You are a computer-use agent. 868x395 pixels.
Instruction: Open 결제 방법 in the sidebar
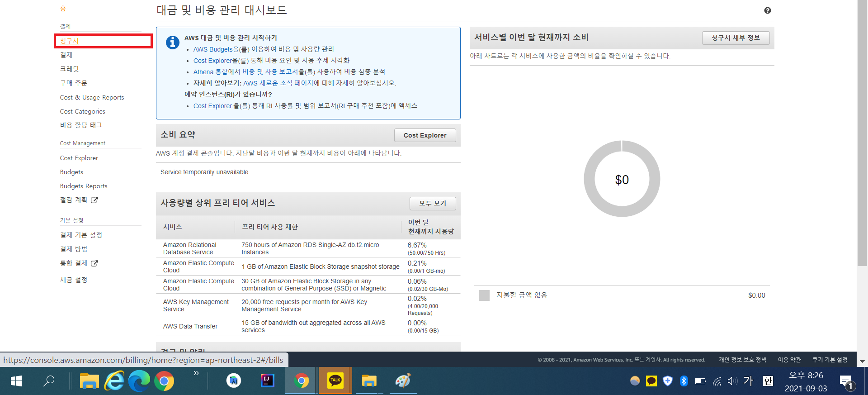(x=74, y=249)
